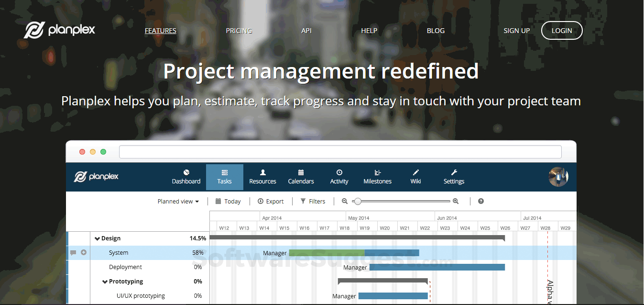This screenshot has width=644, height=305.
Task: Click the 0% progress value for Deployment
Action: (x=198, y=267)
